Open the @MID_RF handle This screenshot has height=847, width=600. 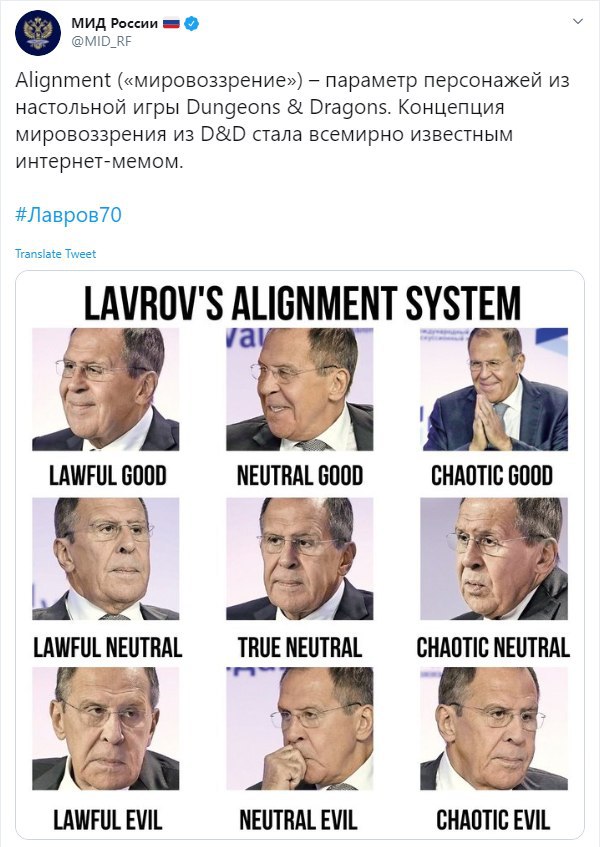(x=102, y=42)
